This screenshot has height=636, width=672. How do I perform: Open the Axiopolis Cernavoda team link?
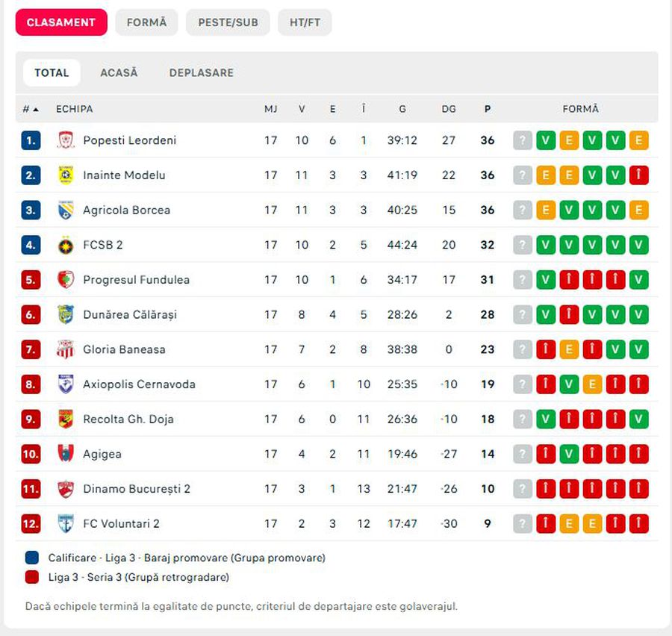(139, 384)
